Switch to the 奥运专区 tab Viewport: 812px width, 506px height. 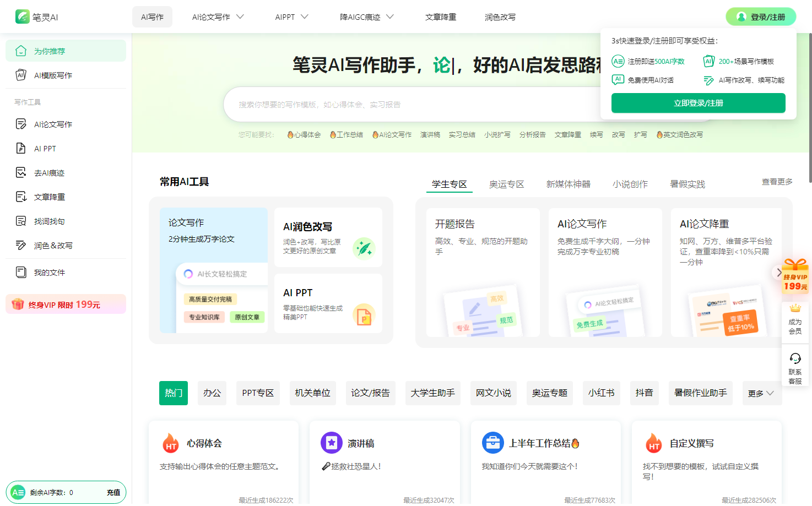point(507,184)
